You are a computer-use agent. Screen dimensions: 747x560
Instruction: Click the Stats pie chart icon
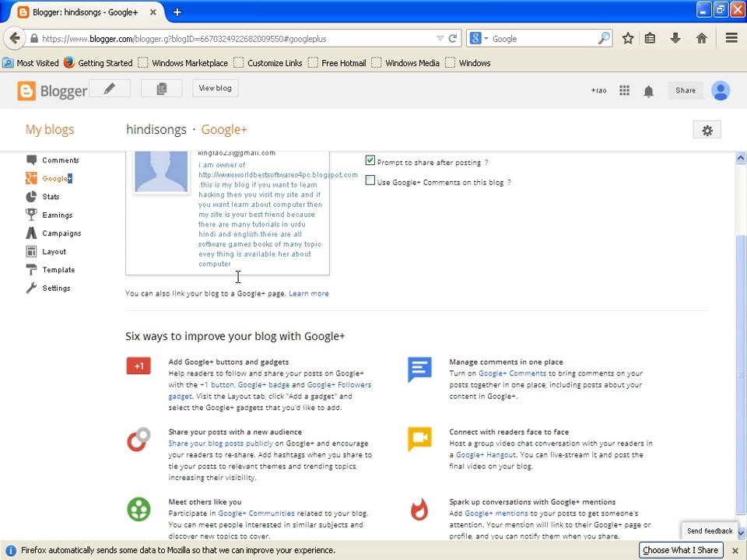coord(31,197)
